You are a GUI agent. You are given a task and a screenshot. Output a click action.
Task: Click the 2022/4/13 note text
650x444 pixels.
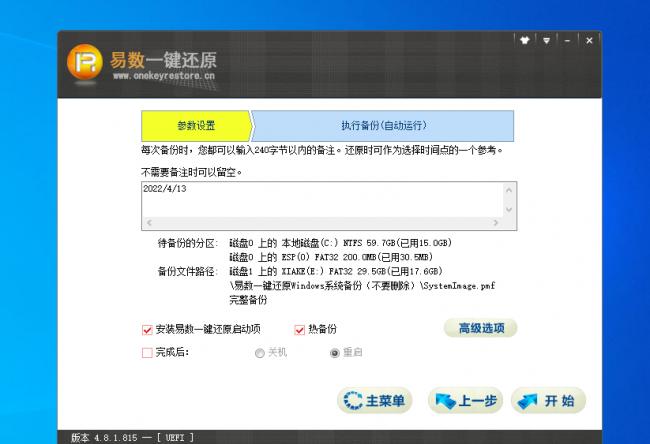[165, 189]
